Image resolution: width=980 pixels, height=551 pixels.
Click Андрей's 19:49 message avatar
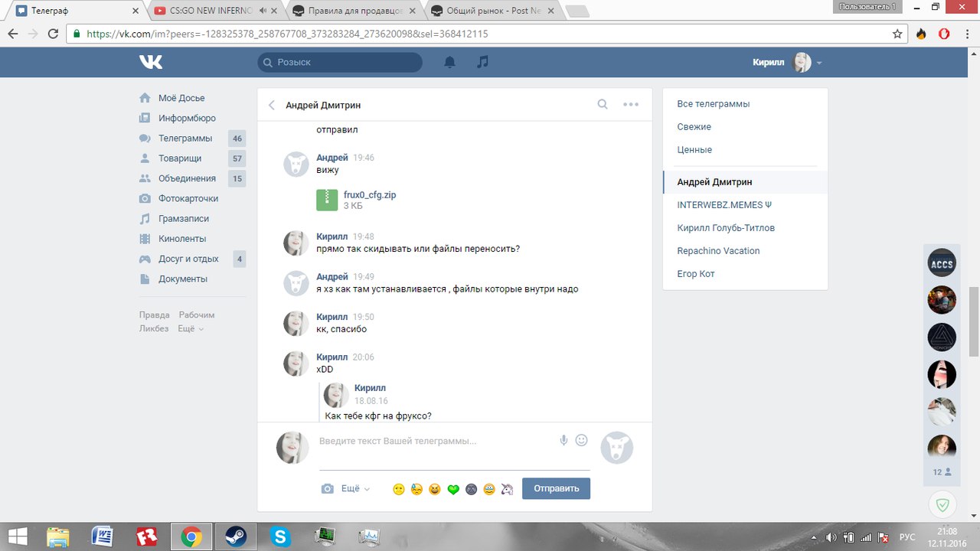click(296, 283)
